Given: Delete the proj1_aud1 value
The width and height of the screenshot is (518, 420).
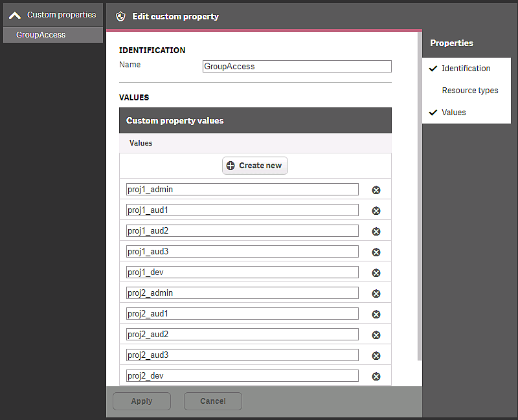Looking at the screenshot, I should (376, 210).
